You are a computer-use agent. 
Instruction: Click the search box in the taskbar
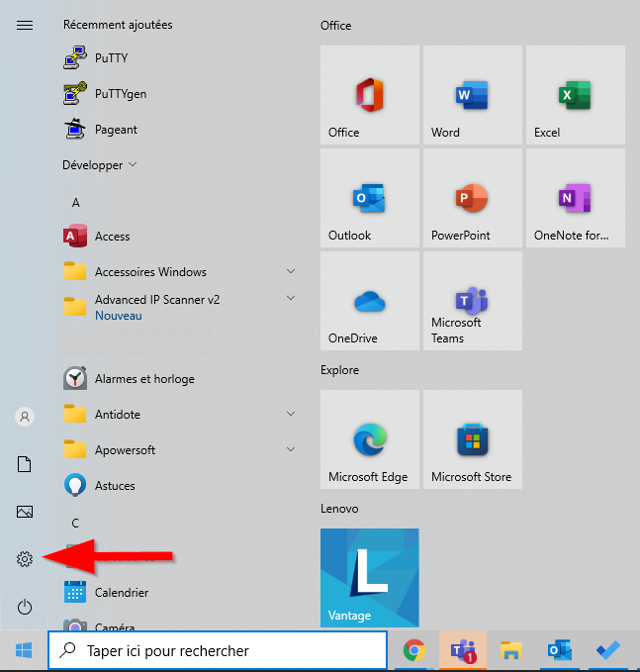pyautogui.click(x=218, y=650)
